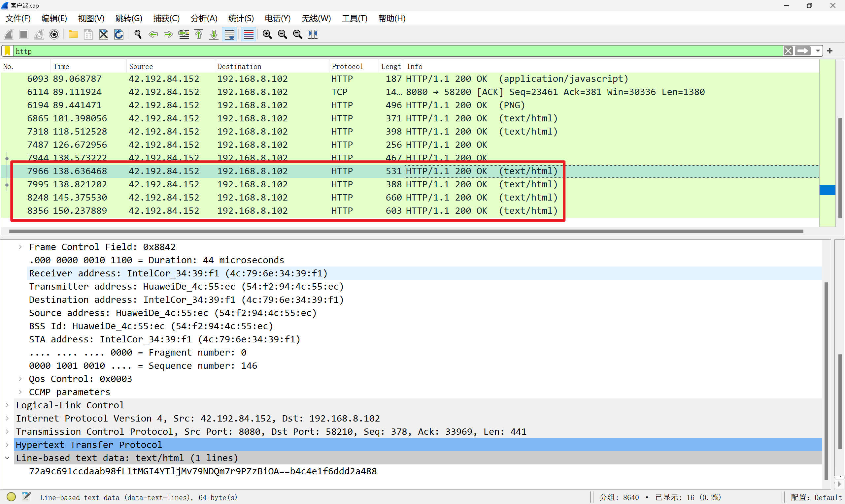The width and height of the screenshot is (845, 504).
Task: Sort packets by the No. column header
Action: (25, 67)
